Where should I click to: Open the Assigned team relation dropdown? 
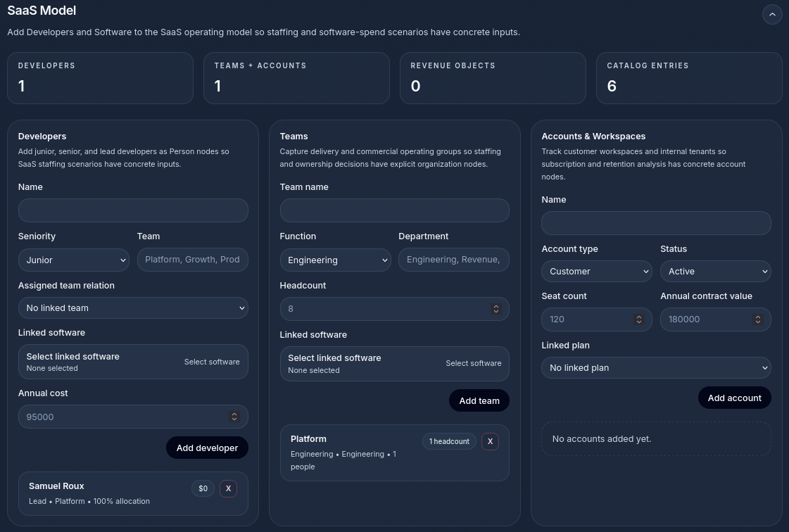tap(132, 308)
